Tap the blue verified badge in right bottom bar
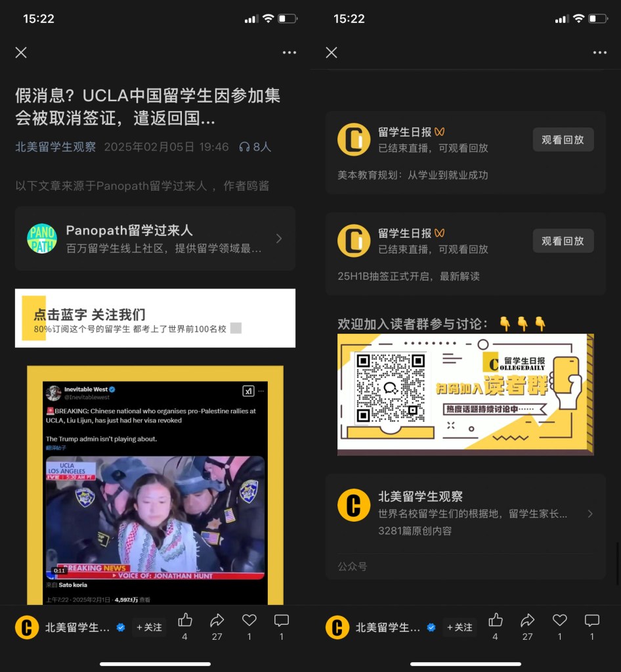 pos(431,627)
